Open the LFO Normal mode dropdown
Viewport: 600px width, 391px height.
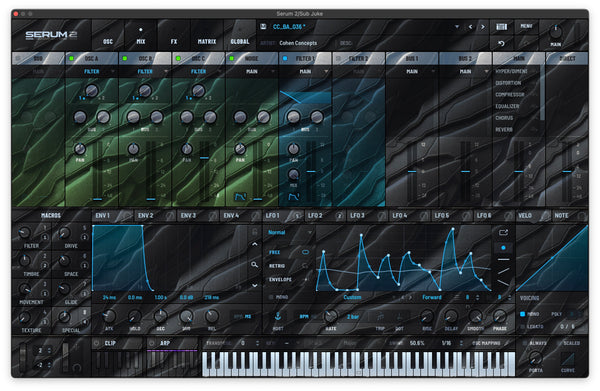tap(290, 232)
